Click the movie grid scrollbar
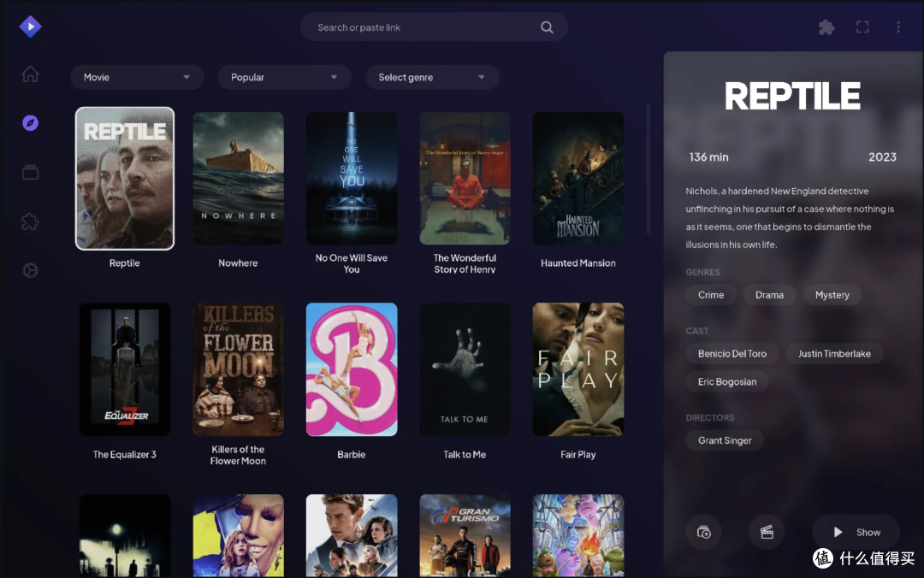 pos(649,168)
